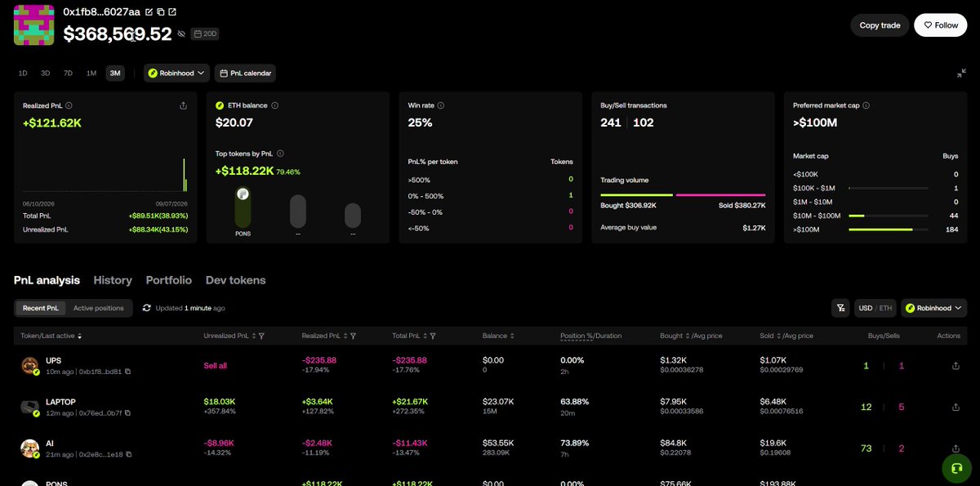Follow this wallet

coord(941,25)
